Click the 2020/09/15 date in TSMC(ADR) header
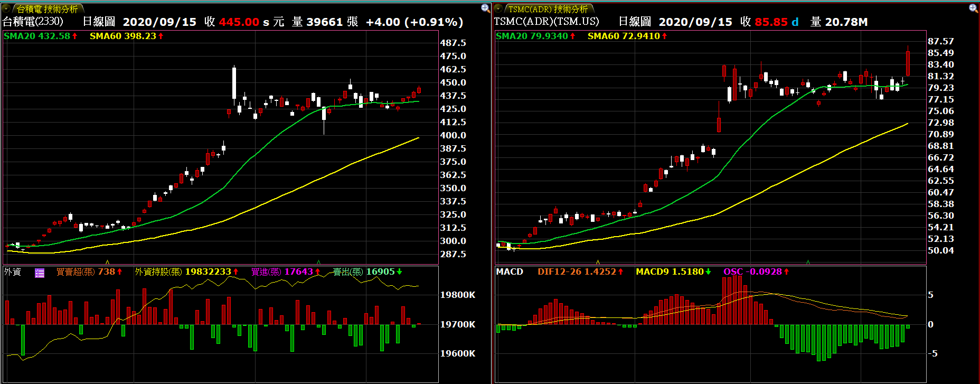Screen dimensions: 980x384 pos(695,22)
